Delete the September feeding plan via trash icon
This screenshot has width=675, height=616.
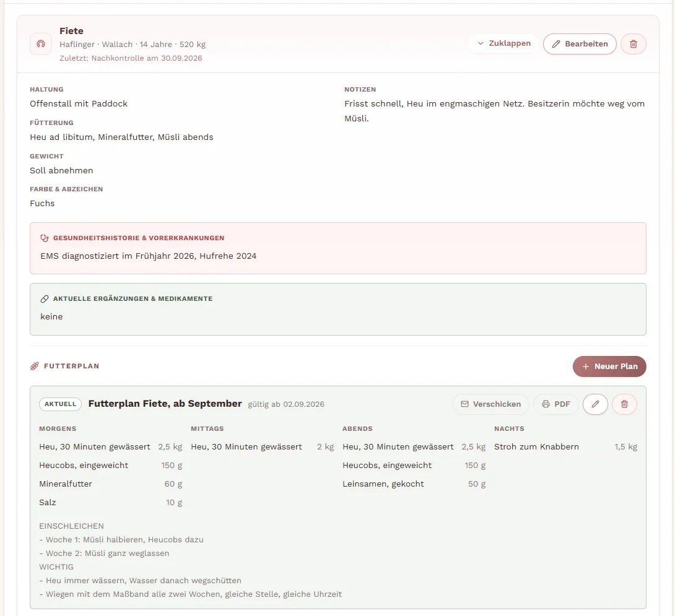point(625,404)
